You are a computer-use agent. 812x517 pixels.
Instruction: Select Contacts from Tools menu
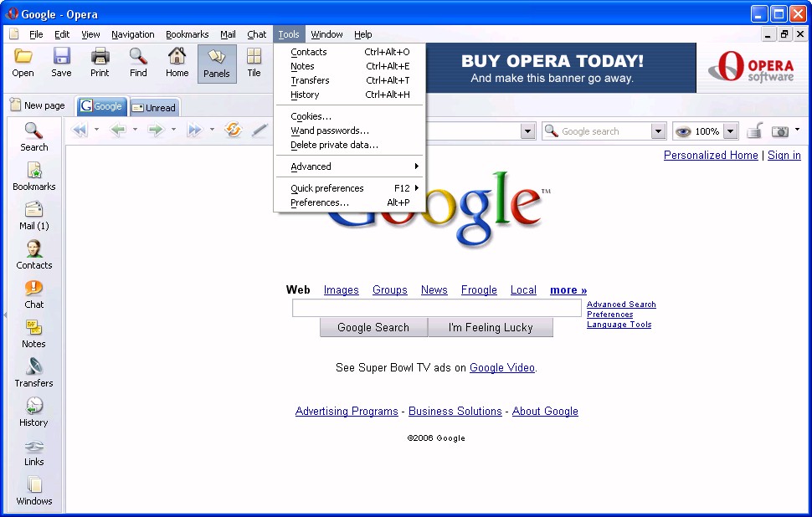point(350,52)
